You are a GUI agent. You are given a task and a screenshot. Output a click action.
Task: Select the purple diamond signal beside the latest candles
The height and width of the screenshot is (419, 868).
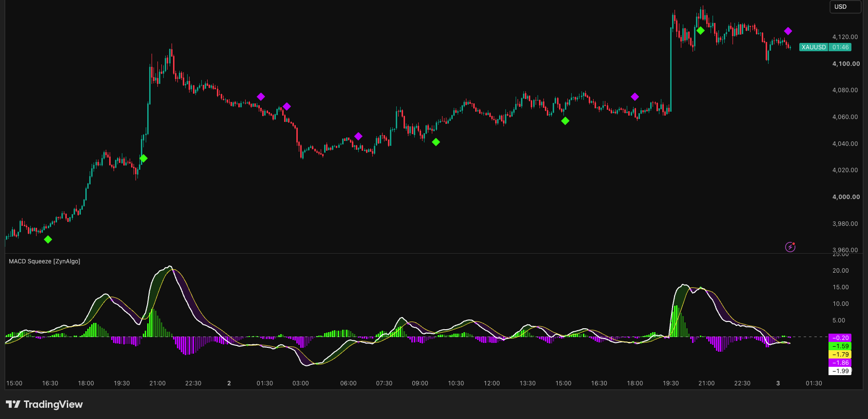point(788,31)
